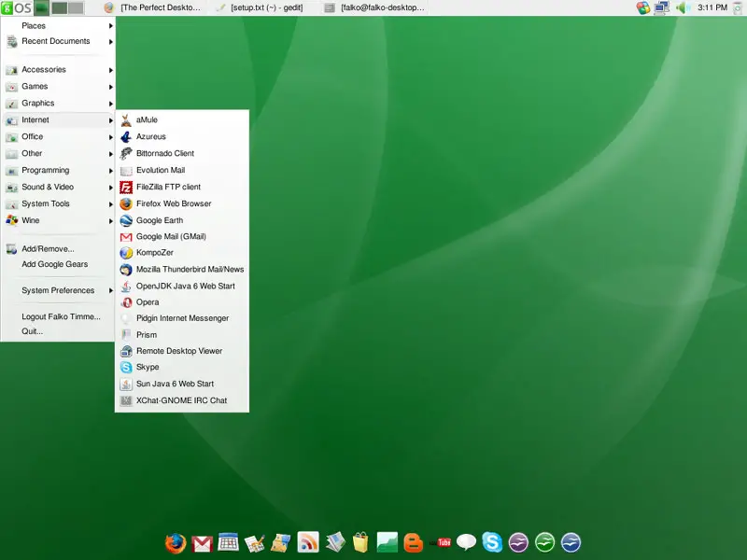Click the network computers tray icon
The image size is (747, 560).
click(662, 7)
